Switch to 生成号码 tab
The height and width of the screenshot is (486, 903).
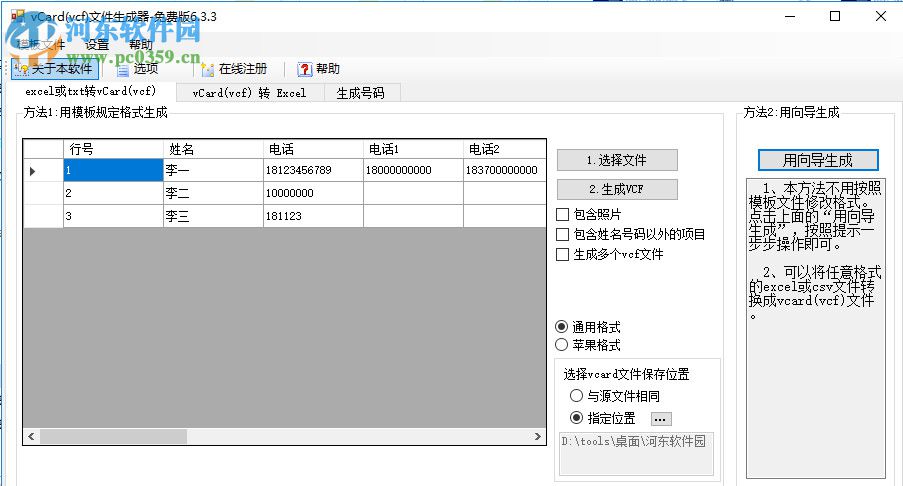361,93
